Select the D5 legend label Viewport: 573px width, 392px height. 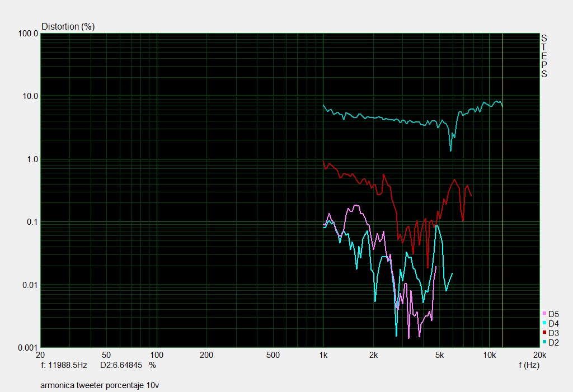coord(553,314)
